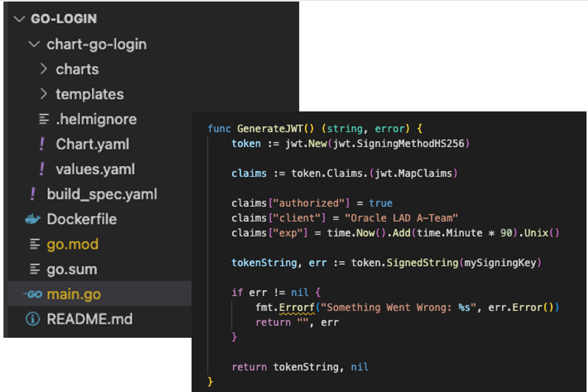The height and width of the screenshot is (392, 588).
Task: Click the info icon beside README.md
Action: [x=33, y=319]
